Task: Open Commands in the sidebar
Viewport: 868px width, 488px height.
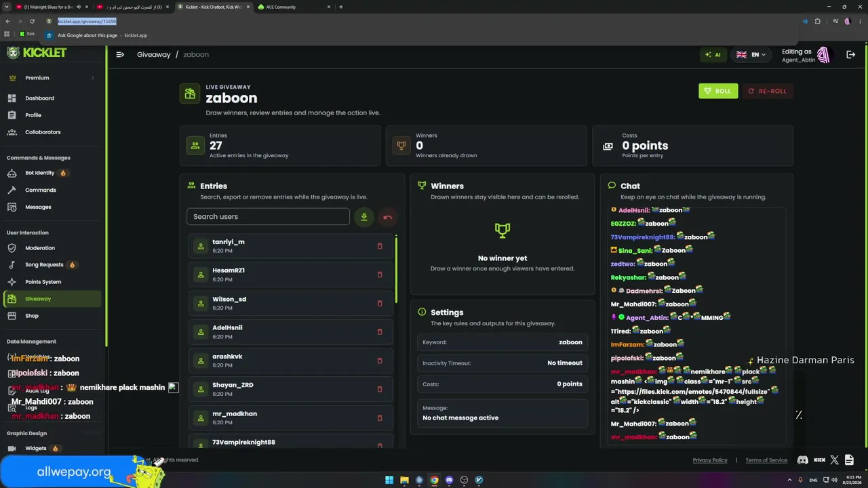Action: (52, 190)
